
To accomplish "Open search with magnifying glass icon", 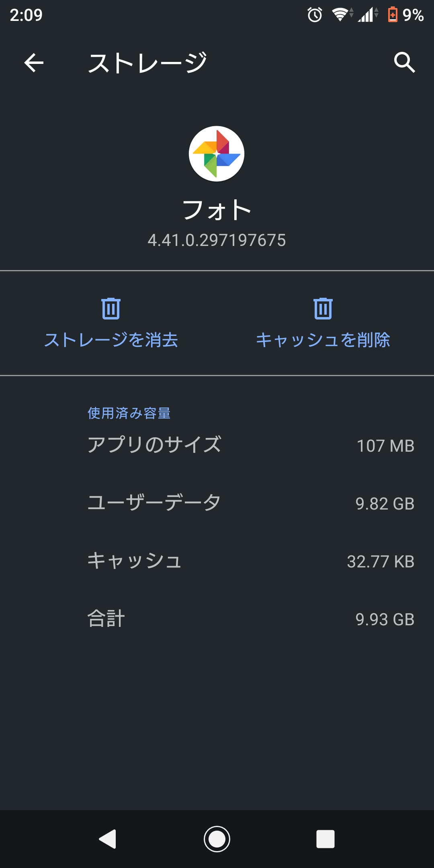I will point(404,63).
